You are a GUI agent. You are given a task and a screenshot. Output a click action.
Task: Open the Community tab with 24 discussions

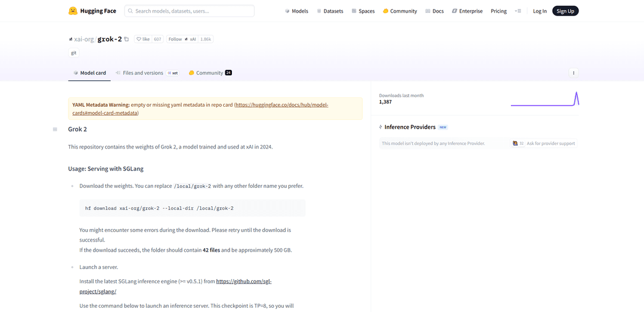pyautogui.click(x=210, y=73)
